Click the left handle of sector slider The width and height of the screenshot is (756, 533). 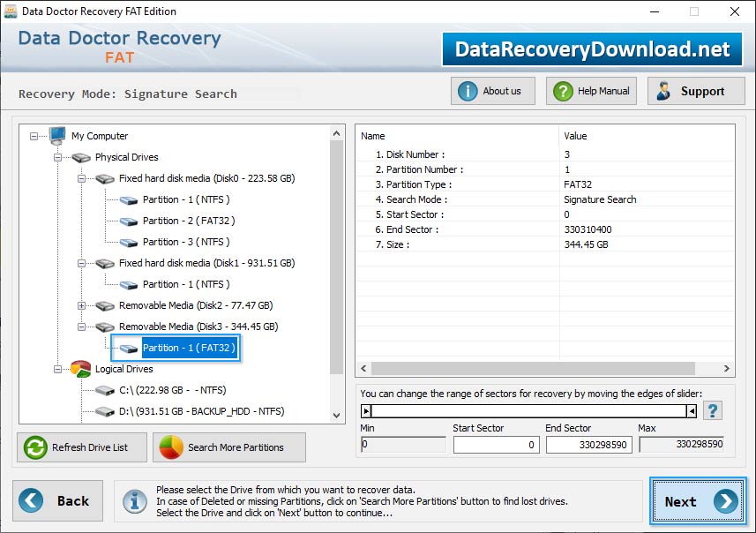(x=366, y=411)
